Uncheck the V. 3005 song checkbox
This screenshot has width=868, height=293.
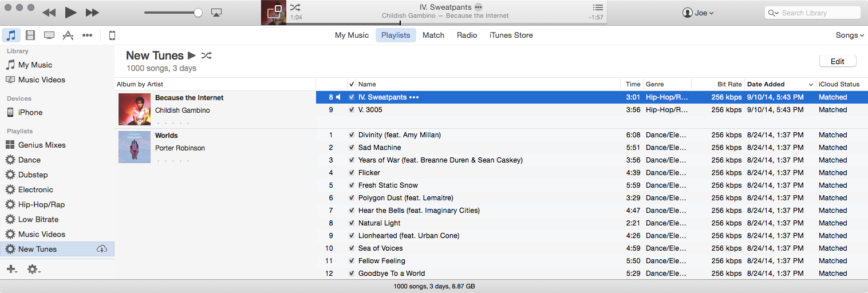(352, 110)
